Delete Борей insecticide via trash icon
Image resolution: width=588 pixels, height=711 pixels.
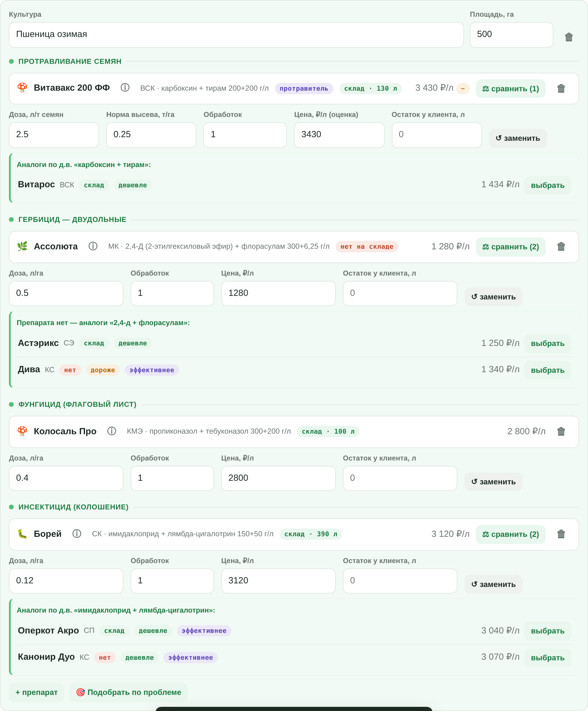click(561, 534)
